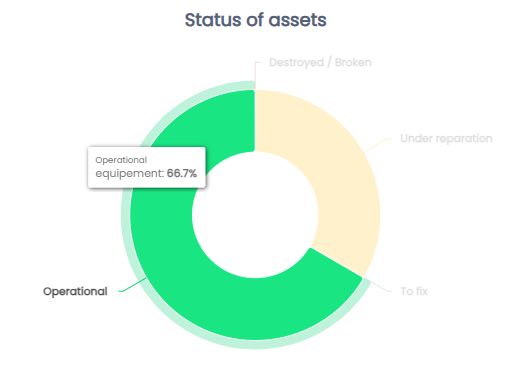The height and width of the screenshot is (373, 520).
Task: Click the Operational equipement tooltip box
Action: [x=147, y=167]
